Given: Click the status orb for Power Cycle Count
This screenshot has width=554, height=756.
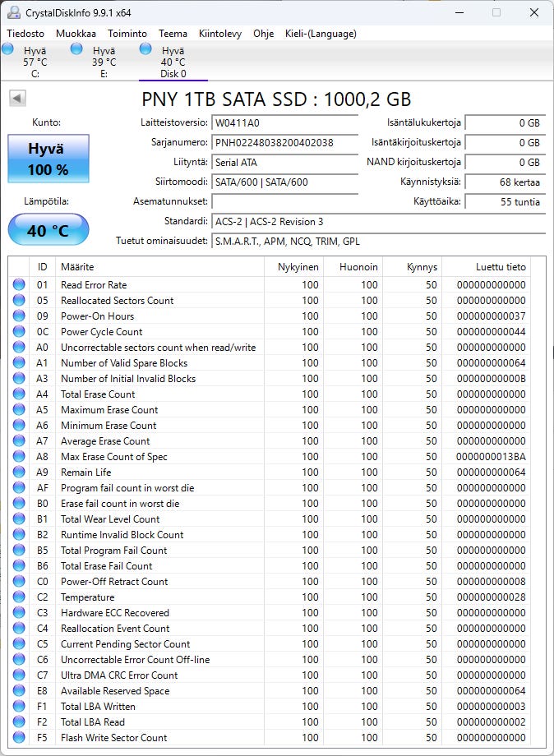Looking at the screenshot, I should tap(19, 332).
